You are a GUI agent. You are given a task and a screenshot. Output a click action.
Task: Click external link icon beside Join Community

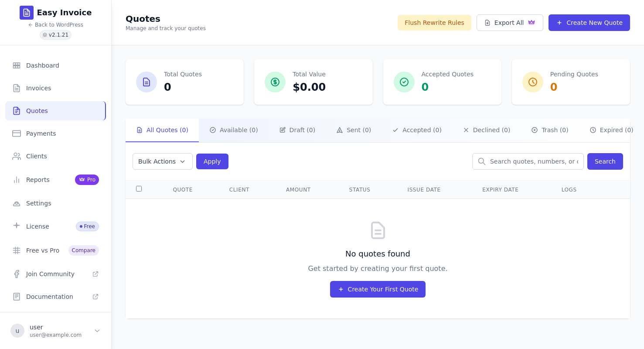[95, 274]
